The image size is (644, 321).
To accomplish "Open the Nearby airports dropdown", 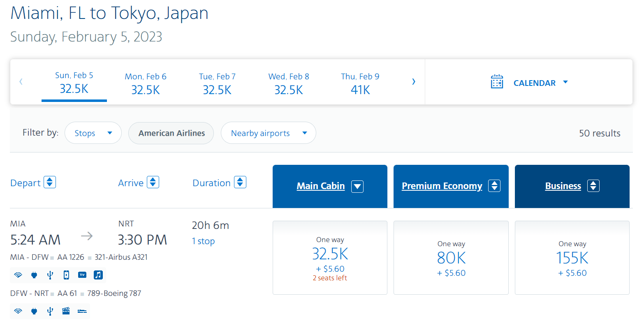I will (268, 133).
